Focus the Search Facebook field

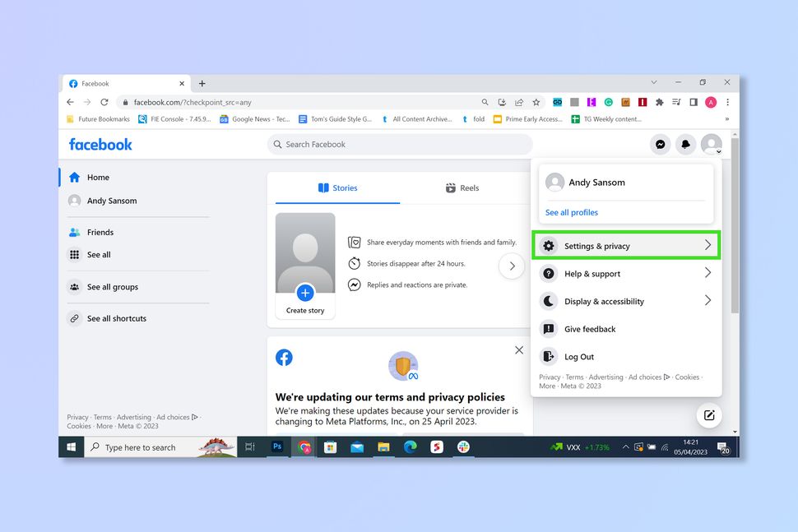click(400, 145)
